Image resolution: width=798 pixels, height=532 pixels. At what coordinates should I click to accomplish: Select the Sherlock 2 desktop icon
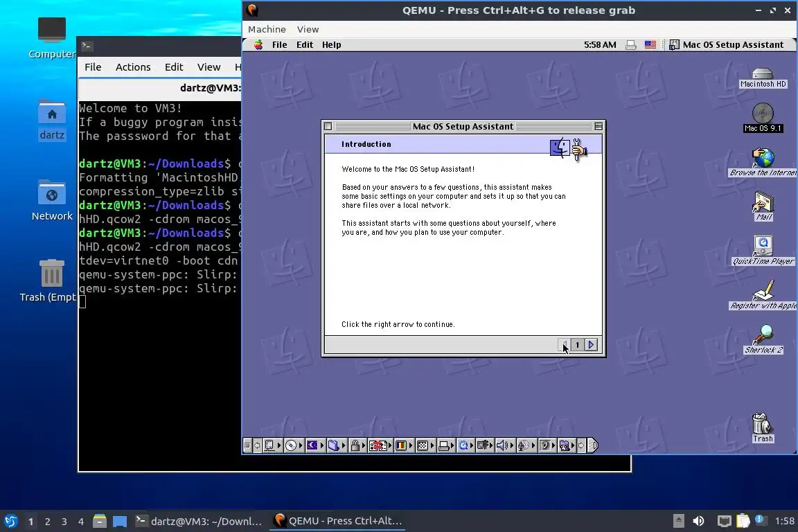(x=763, y=339)
